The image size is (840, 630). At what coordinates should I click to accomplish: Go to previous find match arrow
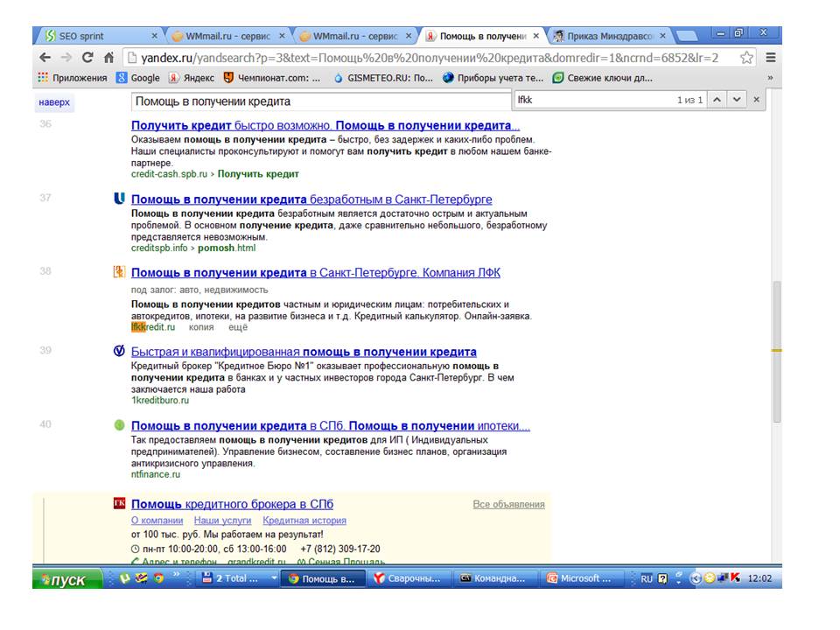[x=717, y=100]
